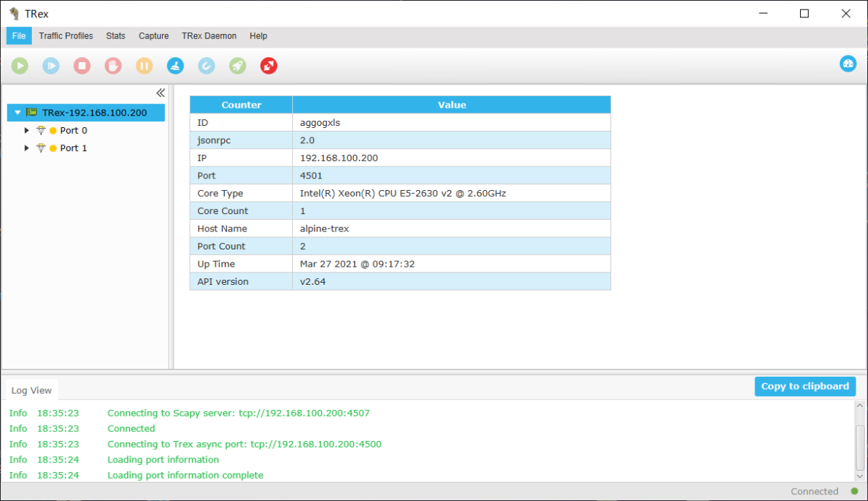Click the Port value 4501
This screenshot has height=501, width=868.
[311, 176]
